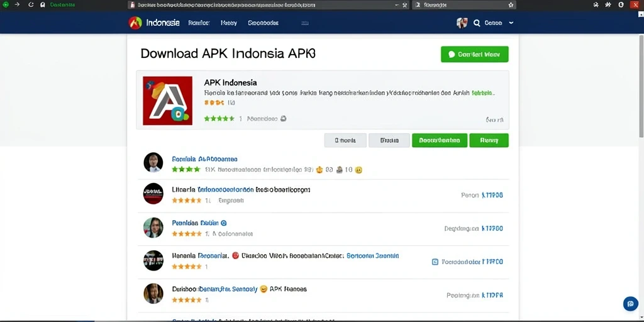Click the page vertical scrollbar thumb
644x322 pixels.
click(641, 86)
